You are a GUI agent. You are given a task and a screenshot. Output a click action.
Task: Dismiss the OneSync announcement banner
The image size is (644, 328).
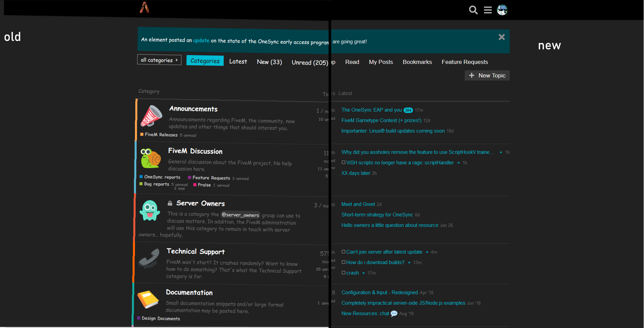coord(502,37)
